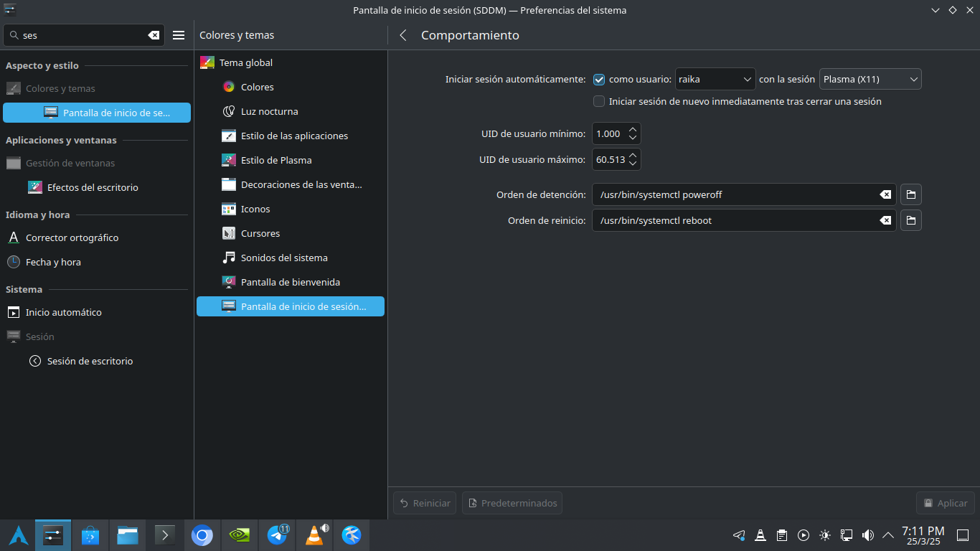Open the volume tray icon
This screenshot has height=551, width=980.
(x=867, y=535)
